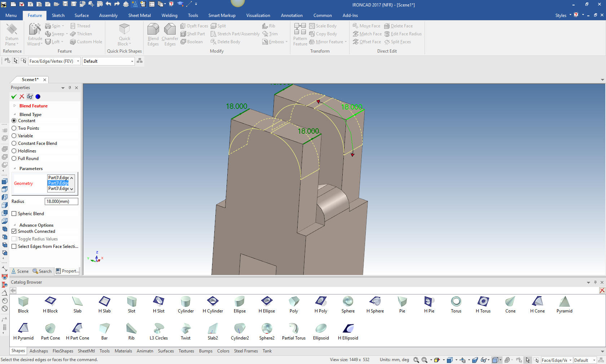The image size is (606, 364).
Task: Click the Radius value input field
Action: point(61,201)
